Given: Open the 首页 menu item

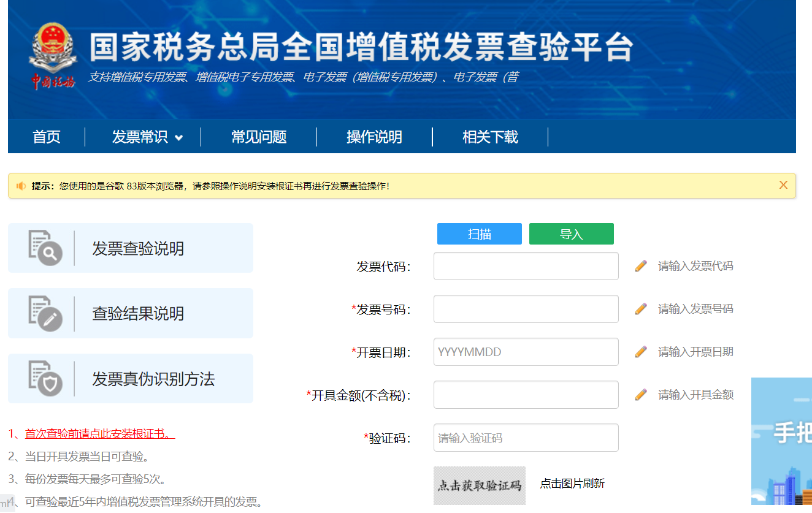Looking at the screenshot, I should point(47,137).
